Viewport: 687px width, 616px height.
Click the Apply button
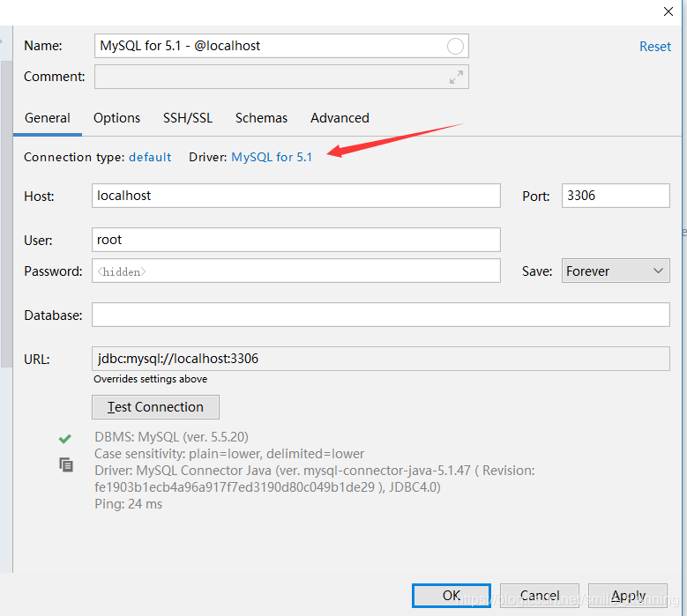(x=628, y=596)
